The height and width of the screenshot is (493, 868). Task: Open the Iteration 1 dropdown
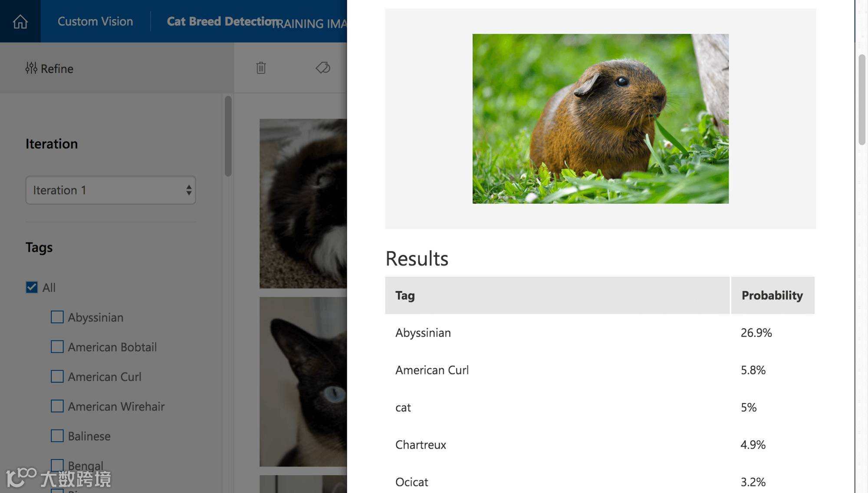pyautogui.click(x=111, y=190)
